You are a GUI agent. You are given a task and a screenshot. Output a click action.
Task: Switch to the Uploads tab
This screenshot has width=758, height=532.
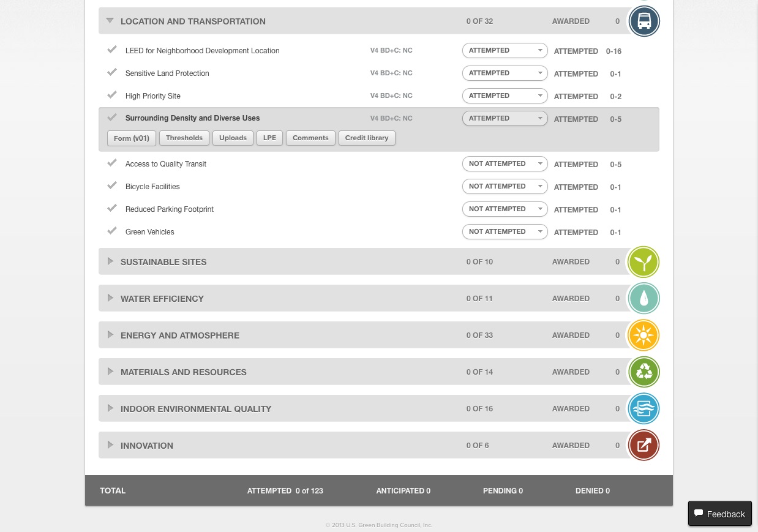(233, 138)
